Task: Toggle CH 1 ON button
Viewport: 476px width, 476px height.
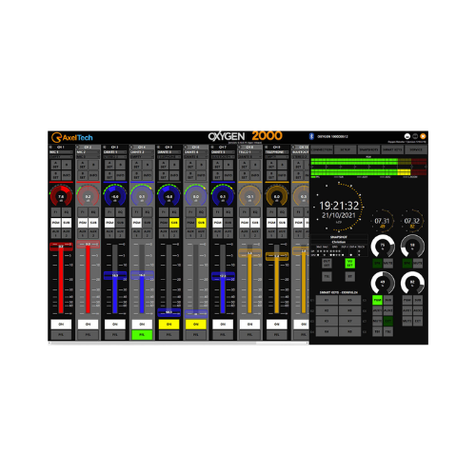Action: click(x=61, y=325)
